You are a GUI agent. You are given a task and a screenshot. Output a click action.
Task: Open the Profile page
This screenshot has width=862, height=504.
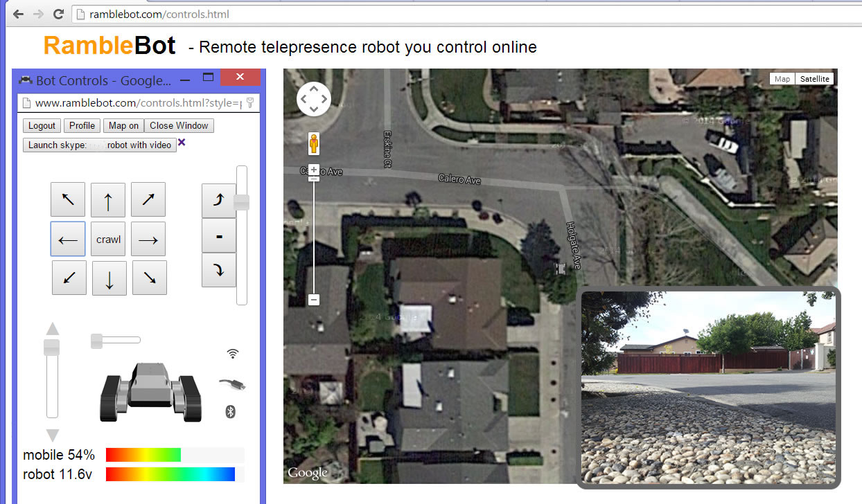pyautogui.click(x=82, y=125)
